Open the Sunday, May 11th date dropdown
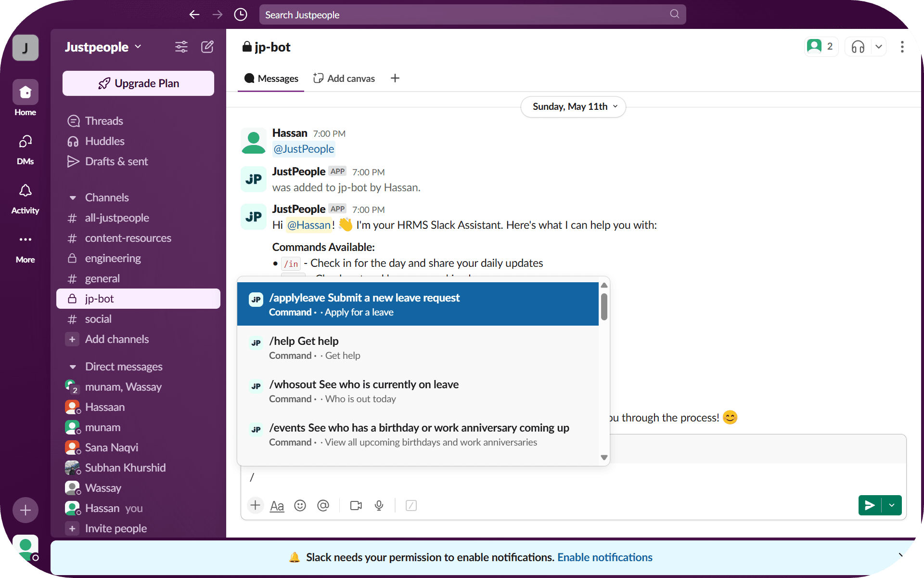 (x=573, y=106)
